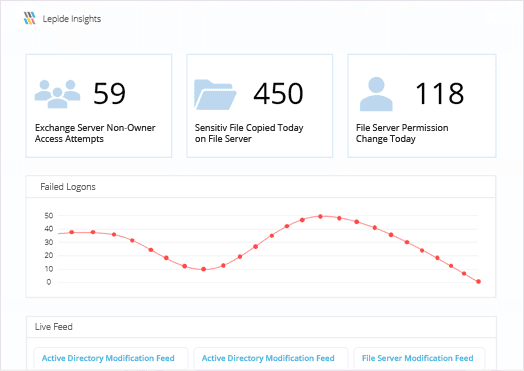The height and width of the screenshot is (371, 524).
Task: Click the single user icon beside 118
Action: click(376, 94)
